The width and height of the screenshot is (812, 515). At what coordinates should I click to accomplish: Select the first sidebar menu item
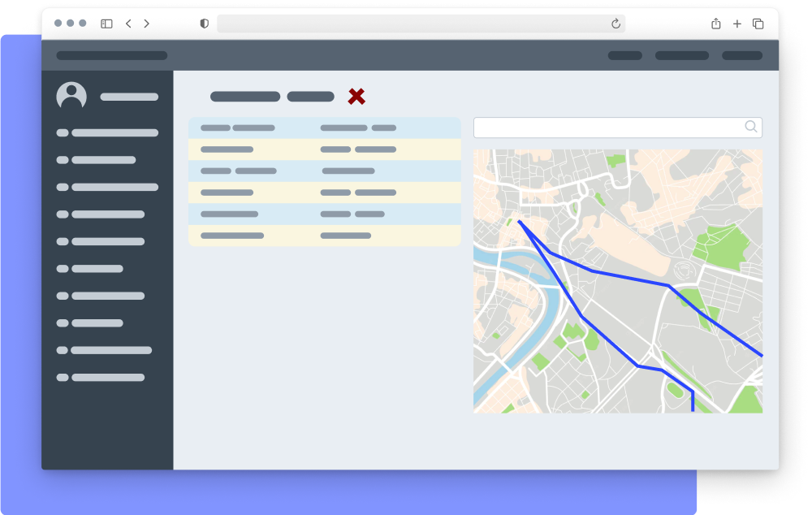pyautogui.click(x=108, y=133)
